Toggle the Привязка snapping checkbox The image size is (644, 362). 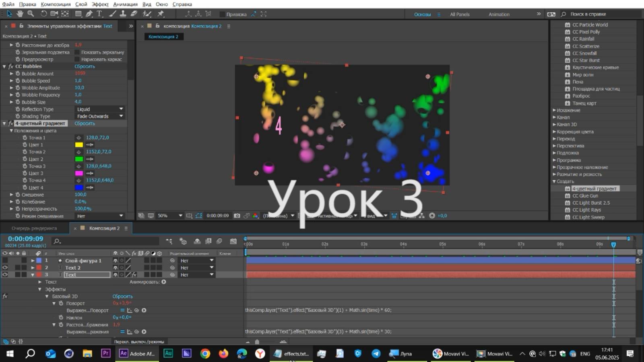click(223, 14)
